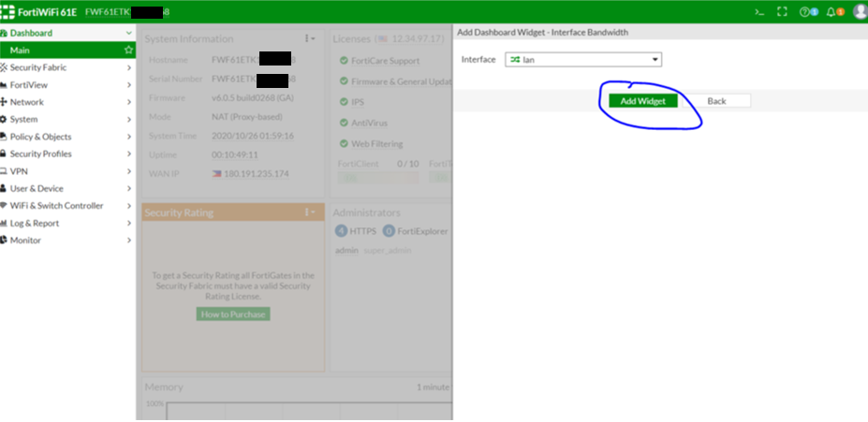This screenshot has height=422, width=868.
Task: Select the Main dashboard entry
Action: click(67, 51)
